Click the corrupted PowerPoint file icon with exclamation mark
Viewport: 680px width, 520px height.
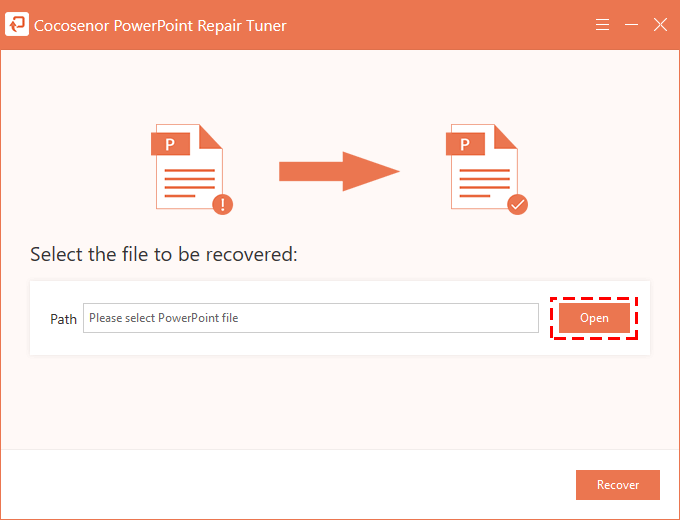192,169
